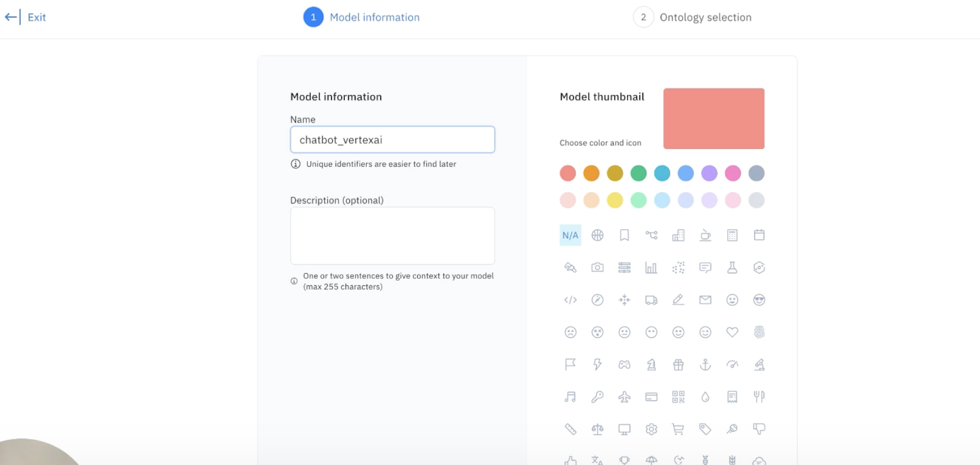Viewport: 980px width, 465px height.
Task: Select the mint green light swatch
Action: point(639,200)
